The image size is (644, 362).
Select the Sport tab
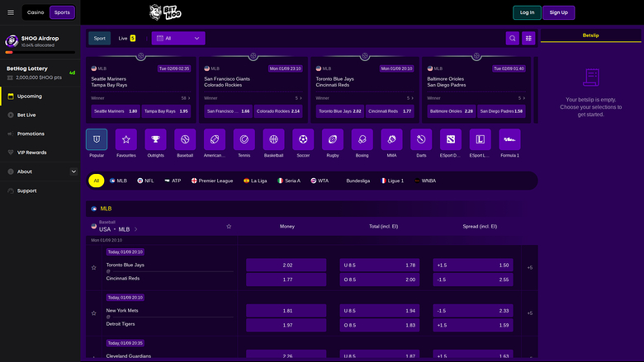pyautogui.click(x=99, y=38)
